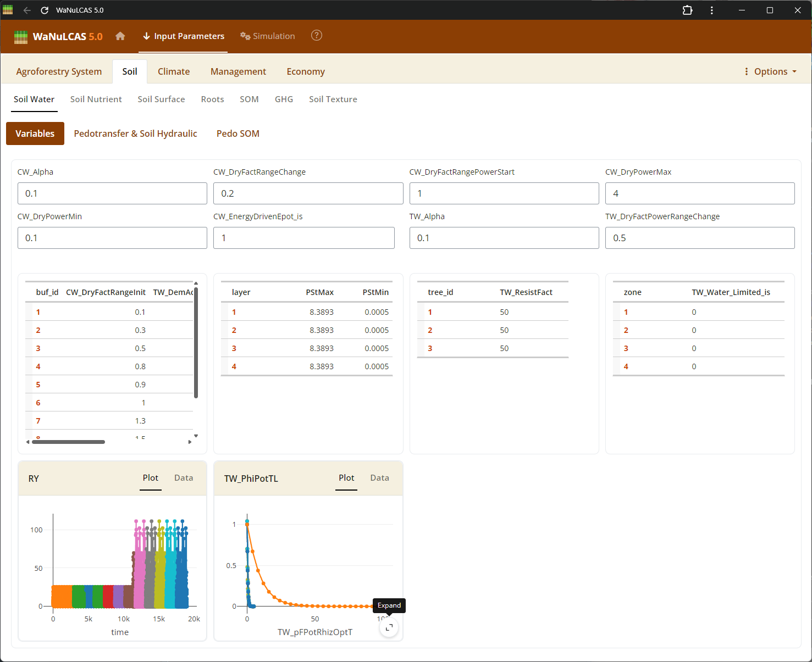Expand the TW_PhiPotTL chart
Viewport: 812px width, 662px height.
point(389,627)
